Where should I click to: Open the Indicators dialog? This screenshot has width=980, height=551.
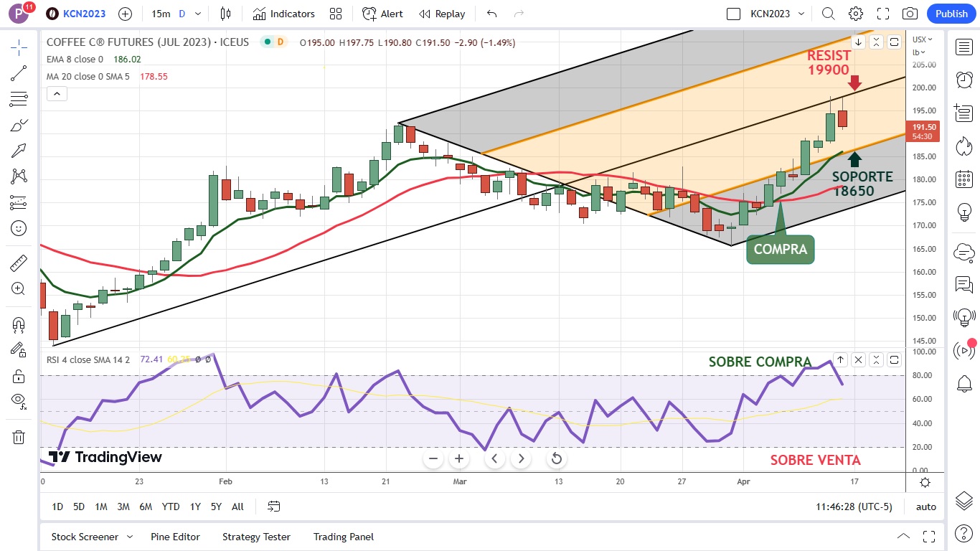(x=283, y=14)
